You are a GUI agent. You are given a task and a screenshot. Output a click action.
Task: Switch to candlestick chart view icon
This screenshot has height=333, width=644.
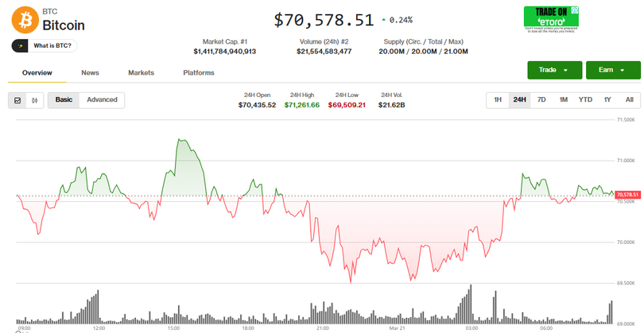click(x=35, y=100)
